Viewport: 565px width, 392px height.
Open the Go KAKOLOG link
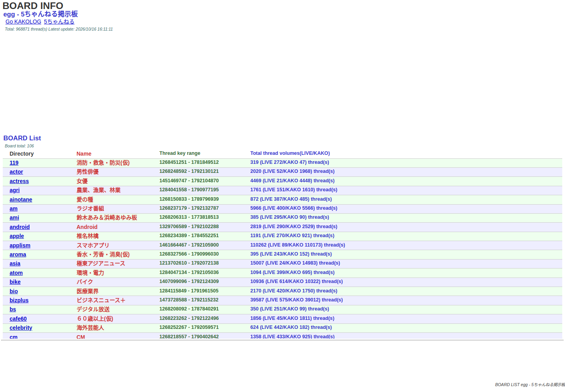coord(23,22)
